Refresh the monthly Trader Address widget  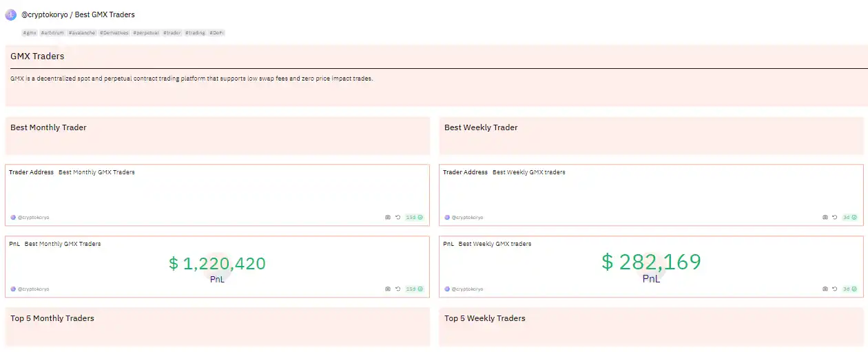pyautogui.click(x=397, y=217)
